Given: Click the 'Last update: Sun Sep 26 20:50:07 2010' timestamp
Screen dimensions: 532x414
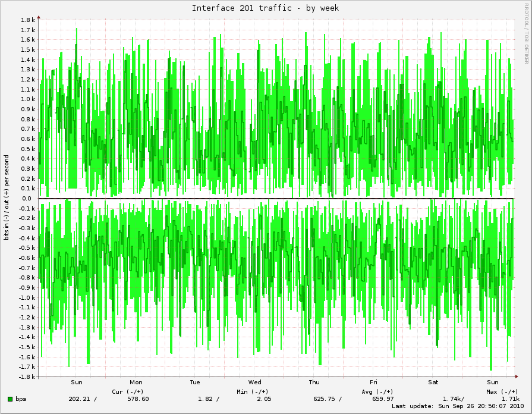Looking at the screenshot, I should (458, 406).
